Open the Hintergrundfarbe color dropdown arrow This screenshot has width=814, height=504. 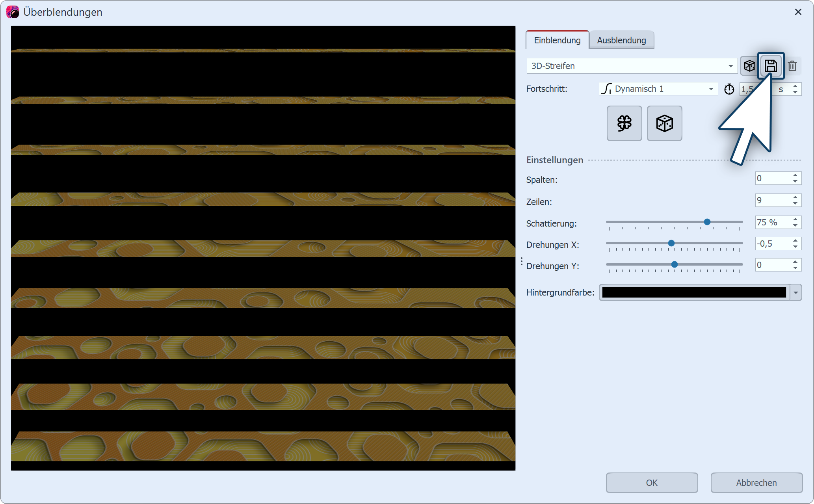coord(796,293)
